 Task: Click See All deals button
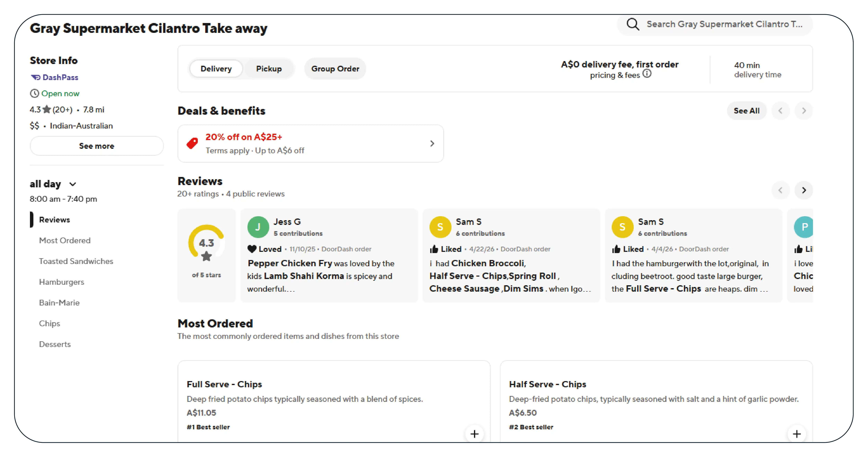pyautogui.click(x=746, y=111)
